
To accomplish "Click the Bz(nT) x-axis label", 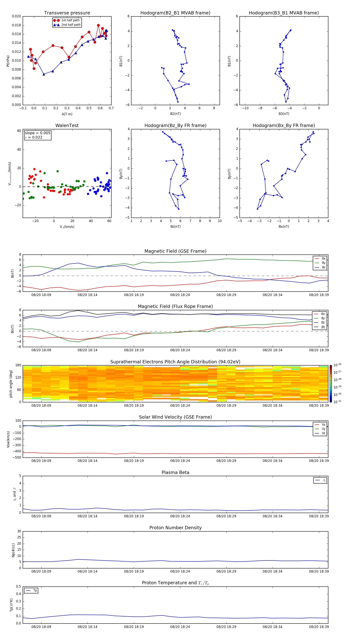I will coord(175,227).
